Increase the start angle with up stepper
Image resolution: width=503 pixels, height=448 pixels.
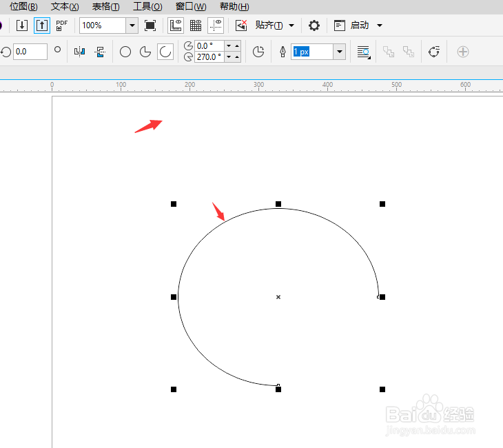tap(237, 46)
